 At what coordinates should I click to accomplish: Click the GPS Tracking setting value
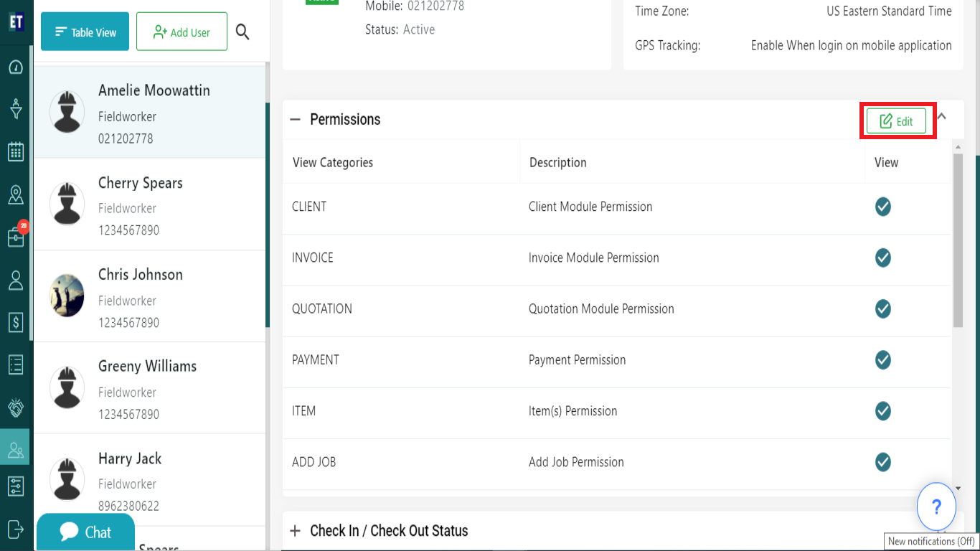point(852,45)
